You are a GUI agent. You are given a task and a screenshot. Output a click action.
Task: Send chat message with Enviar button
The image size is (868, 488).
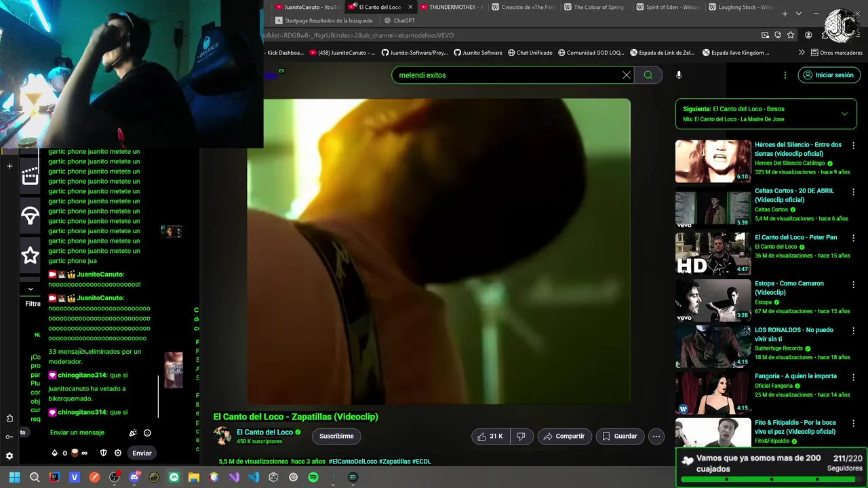pos(142,453)
